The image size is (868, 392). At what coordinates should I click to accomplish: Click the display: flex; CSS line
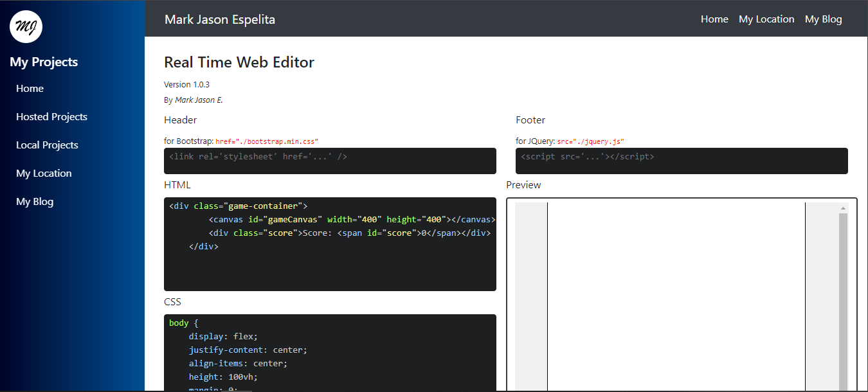[x=223, y=337]
